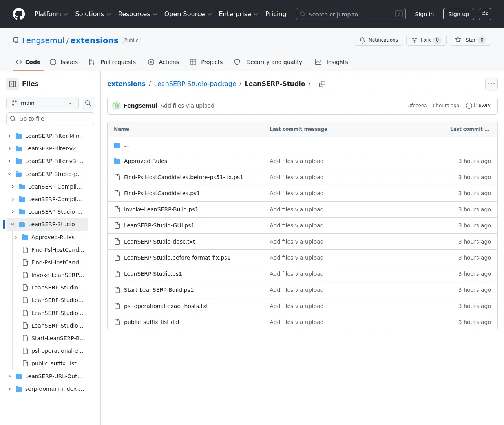504x425 pixels.
Task: Expand the Solutions menu
Action: (x=93, y=14)
